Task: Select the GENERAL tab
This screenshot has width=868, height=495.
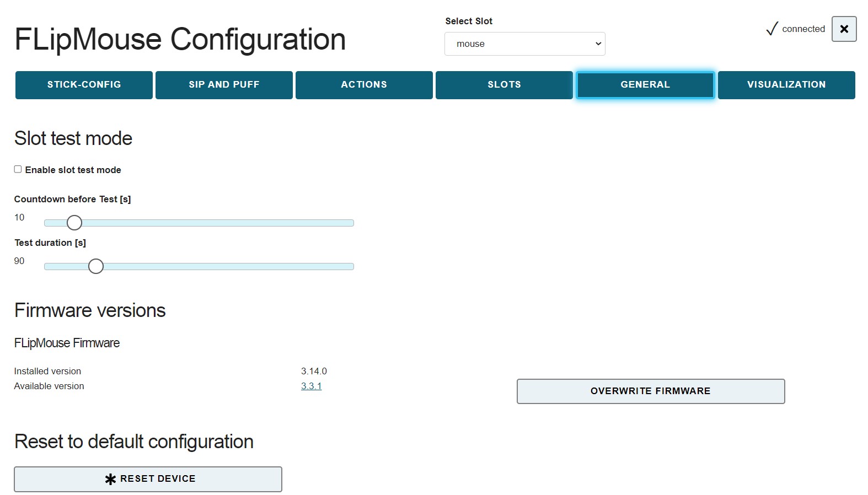Action: click(645, 85)
